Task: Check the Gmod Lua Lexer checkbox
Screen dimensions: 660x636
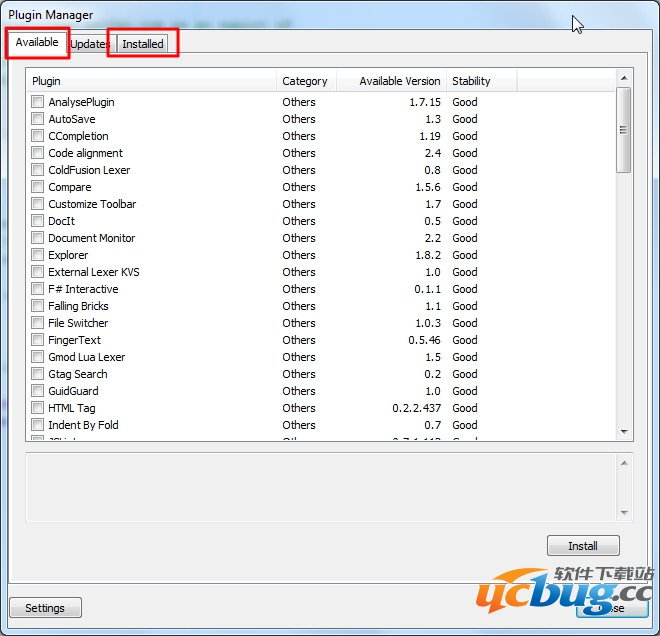Action: tap(37, 357)
